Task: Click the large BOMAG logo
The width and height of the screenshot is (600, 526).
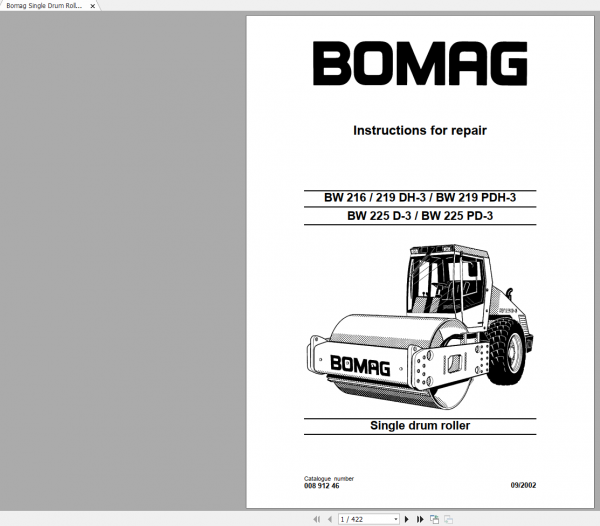Action: pos(420,63)
